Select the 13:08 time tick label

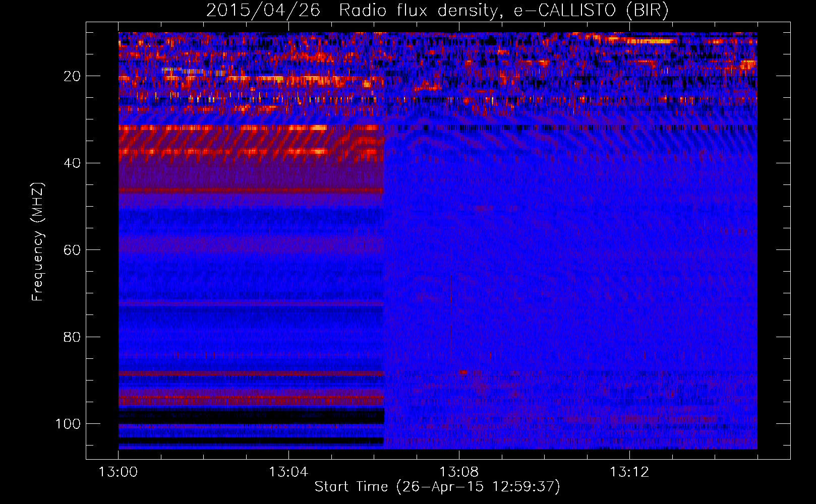coord(459,472)
